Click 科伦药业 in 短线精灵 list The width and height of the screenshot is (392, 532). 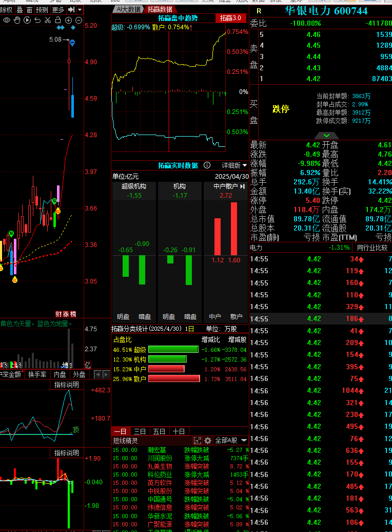(160, 474)
